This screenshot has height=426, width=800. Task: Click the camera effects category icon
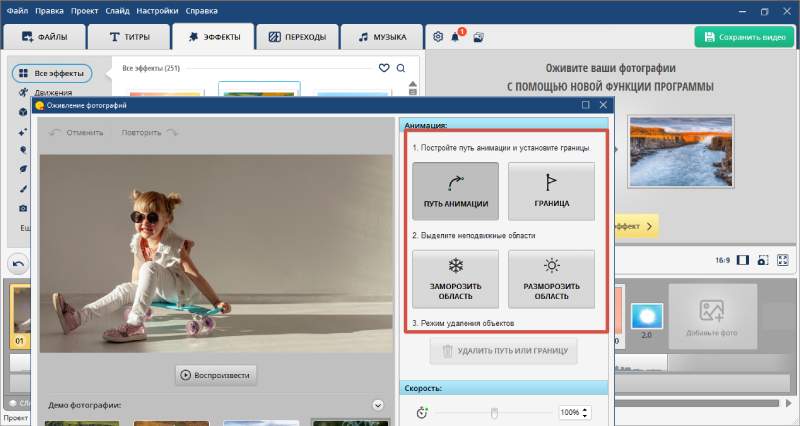click(x=23, y=208)
